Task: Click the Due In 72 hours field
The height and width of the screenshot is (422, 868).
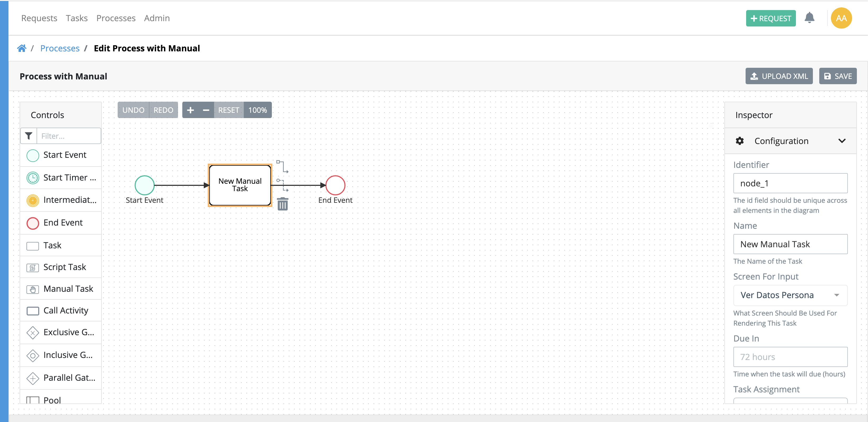Action: 790,357
